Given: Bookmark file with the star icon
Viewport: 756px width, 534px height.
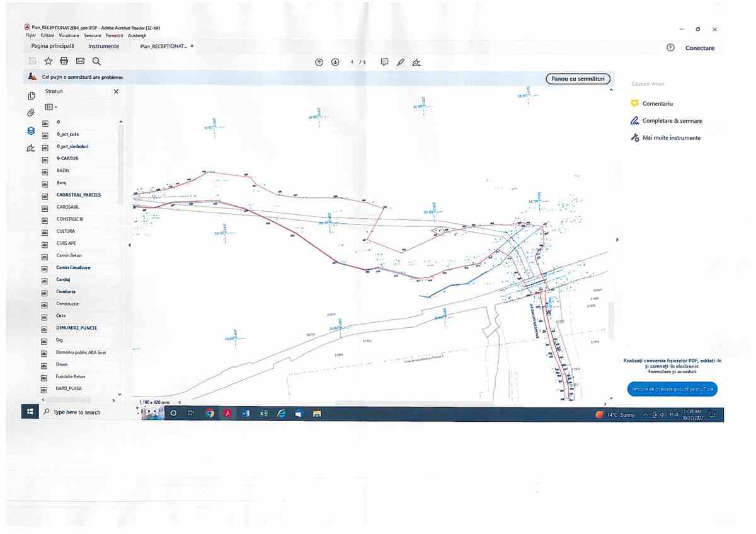Looking at the screenshot, I should pos(48,61).
